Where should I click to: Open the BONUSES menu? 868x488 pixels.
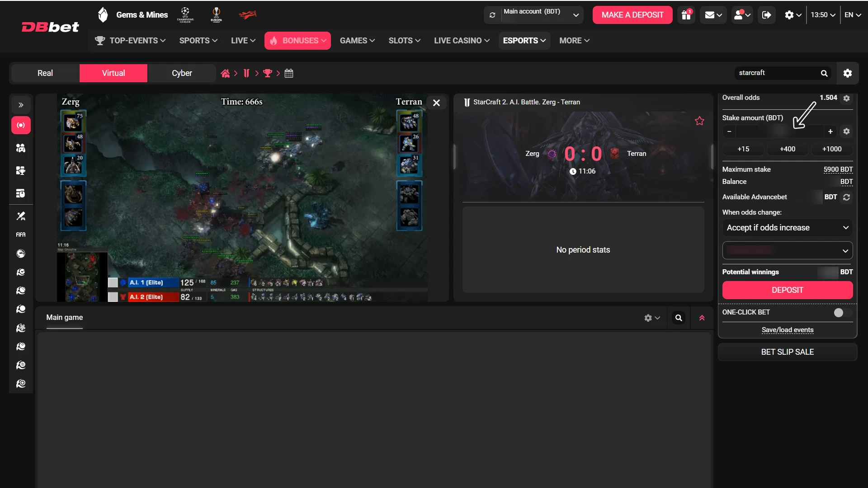coord(297,41)
